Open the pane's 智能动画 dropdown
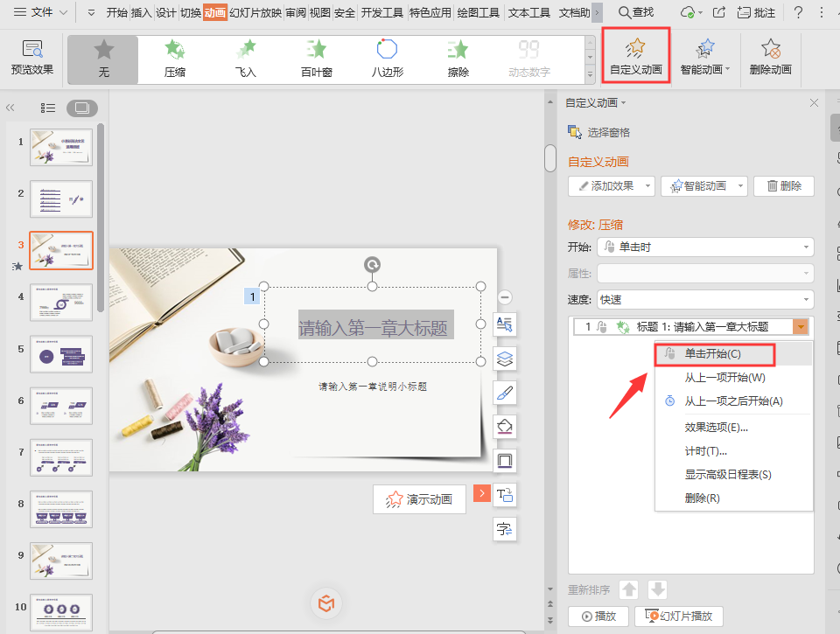The image size is (840, 634). (703, 185)
